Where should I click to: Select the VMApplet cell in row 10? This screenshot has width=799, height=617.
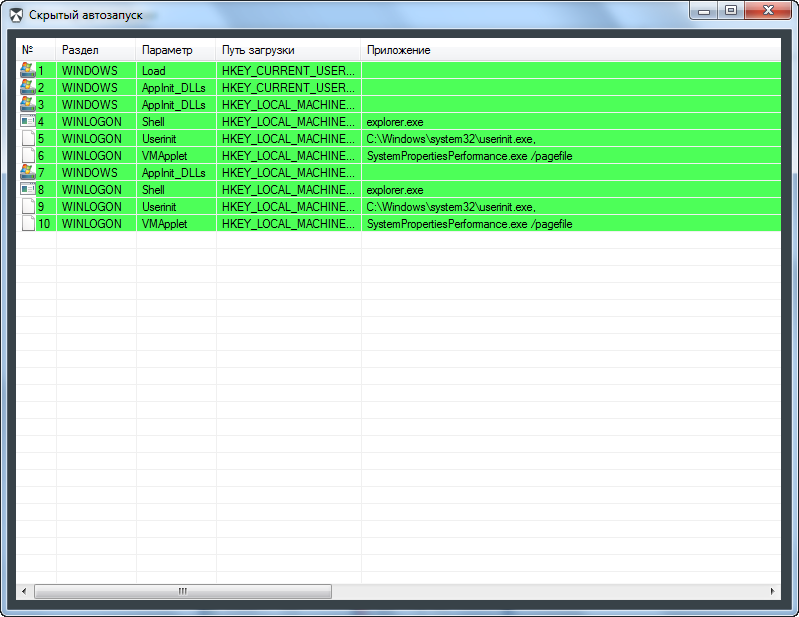click(176, 224)
